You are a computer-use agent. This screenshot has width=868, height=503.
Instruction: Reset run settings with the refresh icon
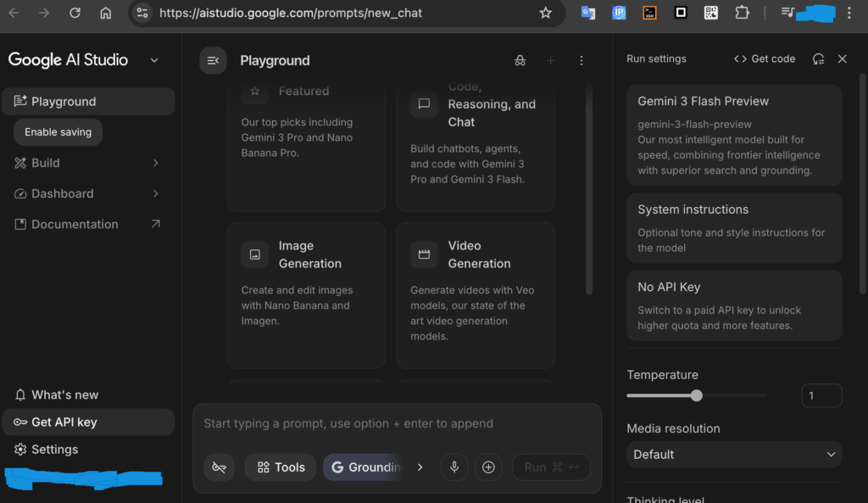click(818, 59)
